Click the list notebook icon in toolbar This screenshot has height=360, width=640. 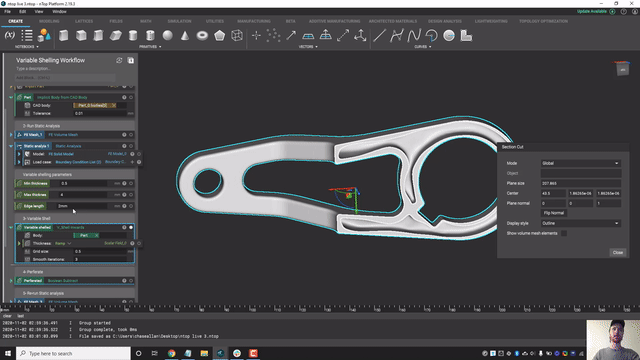[x=27, y=36]
